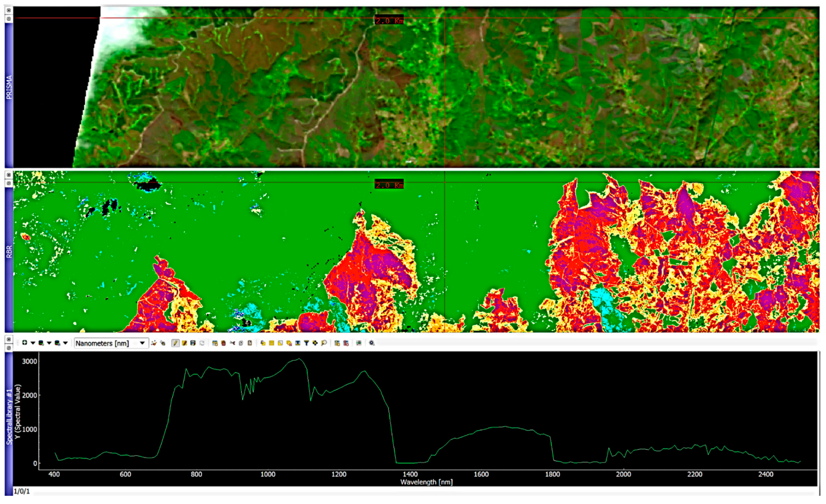Click the yellow select-all rows icon

coord(272,343)
